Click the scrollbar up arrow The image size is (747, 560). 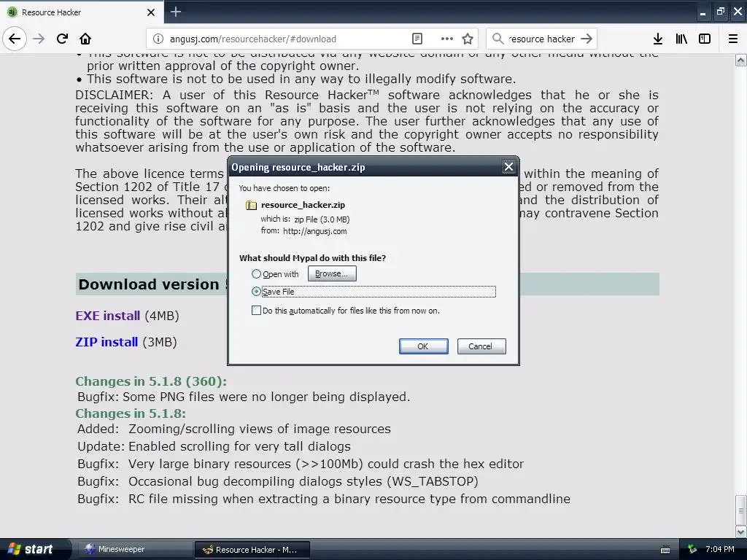click(741, 60)
